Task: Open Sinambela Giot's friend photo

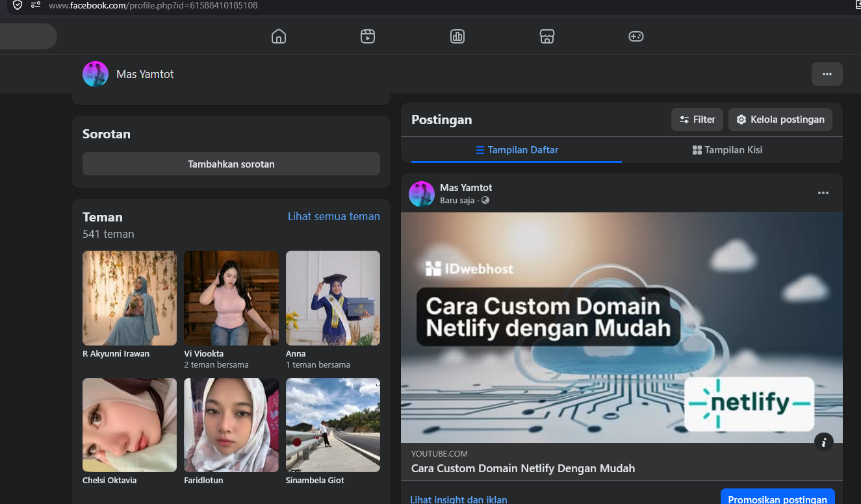Action: click(333, 425)
